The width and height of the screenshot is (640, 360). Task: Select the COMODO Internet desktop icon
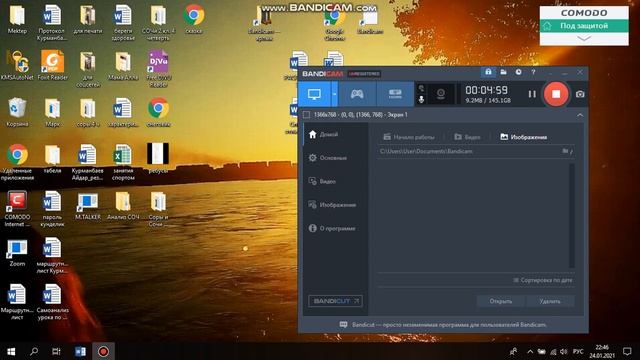click(x=17, y=209)
